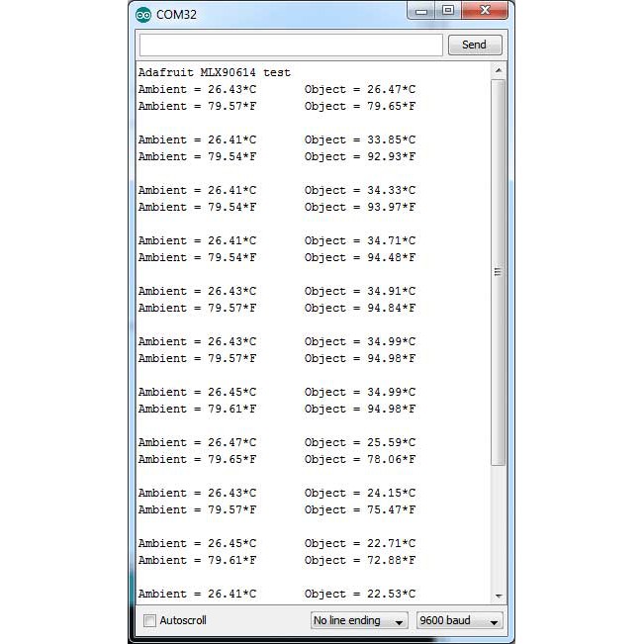Click the 'Object = 22.53*C' reading
Viewport: 644px width, 644px height.
(360, 595)
